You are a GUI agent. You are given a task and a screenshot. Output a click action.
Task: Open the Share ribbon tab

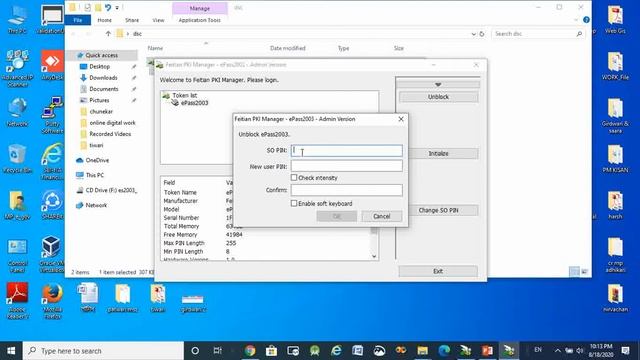(132, 20)
